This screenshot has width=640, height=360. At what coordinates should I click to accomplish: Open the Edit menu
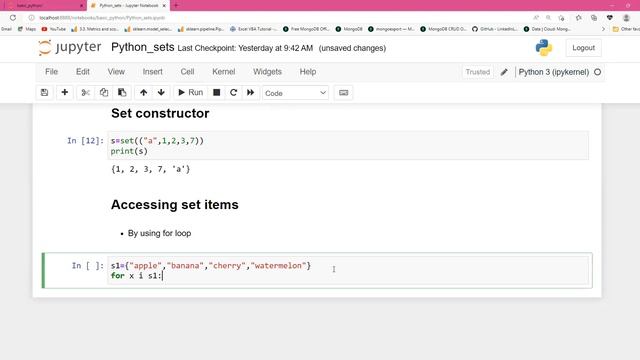[82, 72]
